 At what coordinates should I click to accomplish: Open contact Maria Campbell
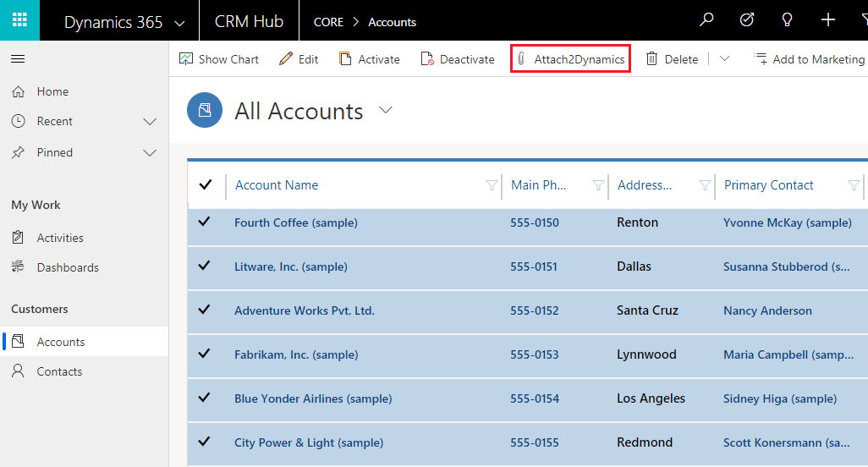pyautogui.click(x=788, y=354)
